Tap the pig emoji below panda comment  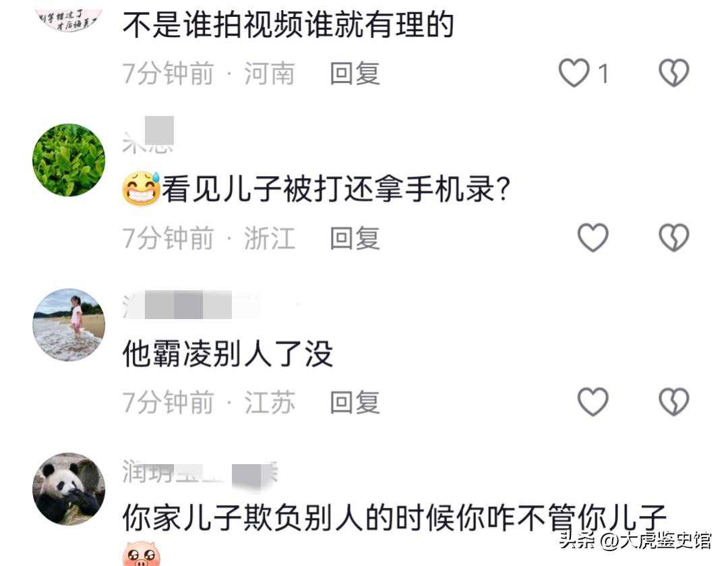(x=141, y=554)
